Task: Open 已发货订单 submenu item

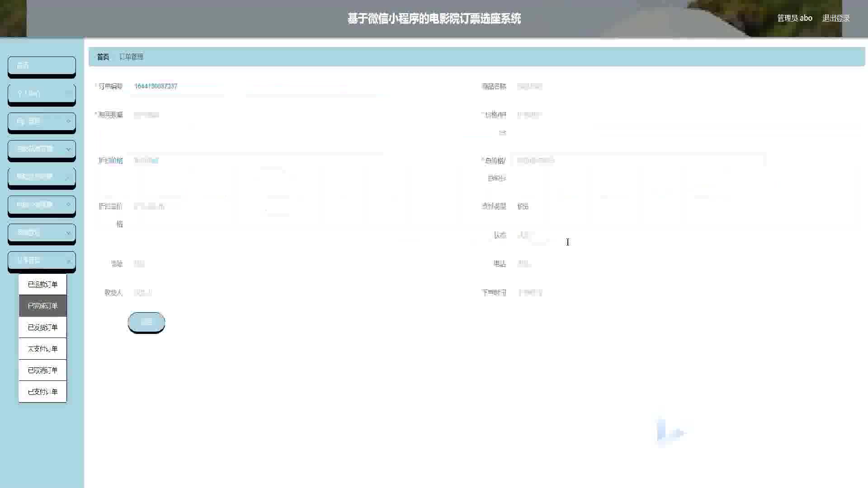Action: (x=42, y=327)
